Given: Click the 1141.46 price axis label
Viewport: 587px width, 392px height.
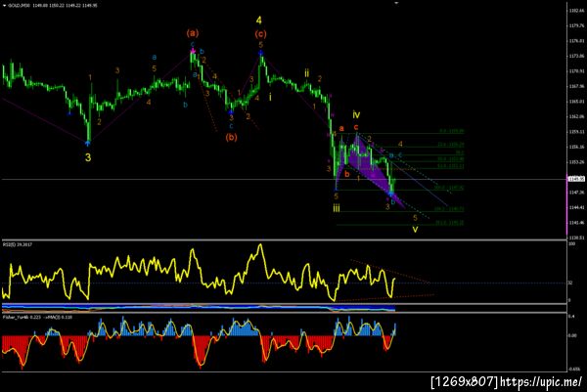Looking at the screenshot, I should [576, 223].
